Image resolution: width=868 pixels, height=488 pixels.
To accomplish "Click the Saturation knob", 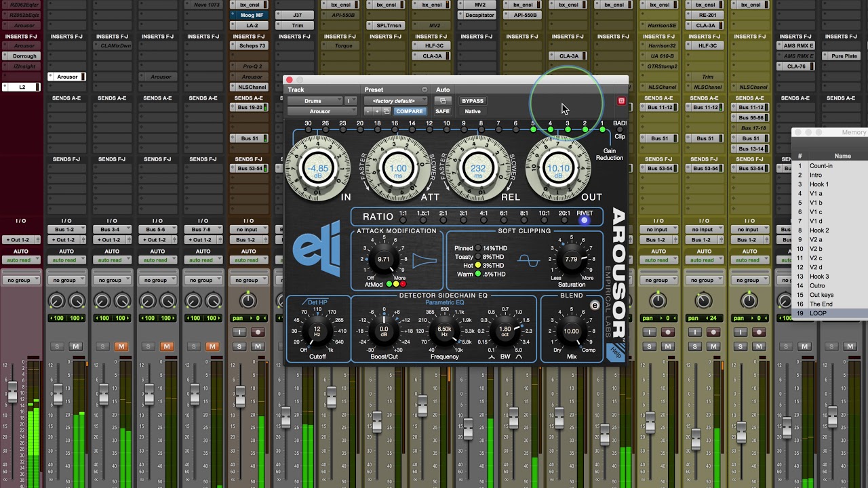I will pos(571,260).
